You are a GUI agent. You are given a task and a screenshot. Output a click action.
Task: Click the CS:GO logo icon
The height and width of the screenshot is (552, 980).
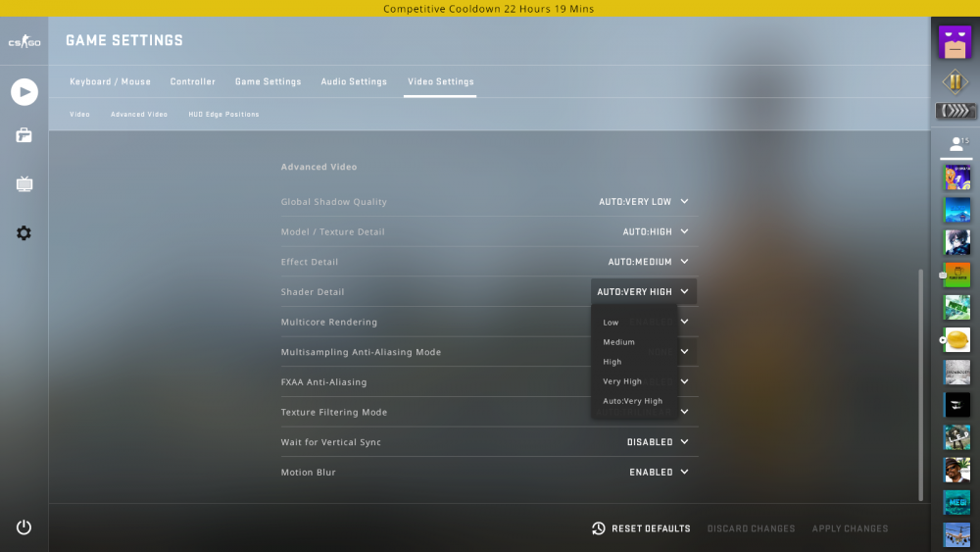point(24,42)
